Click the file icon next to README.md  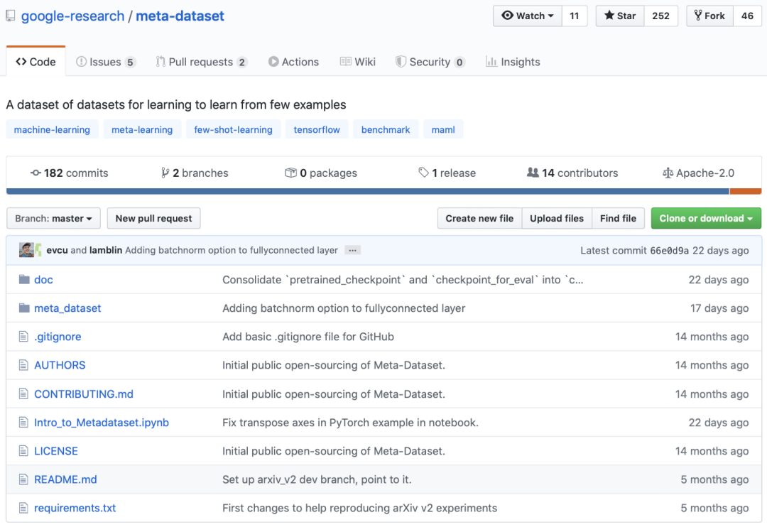(24, 479)
